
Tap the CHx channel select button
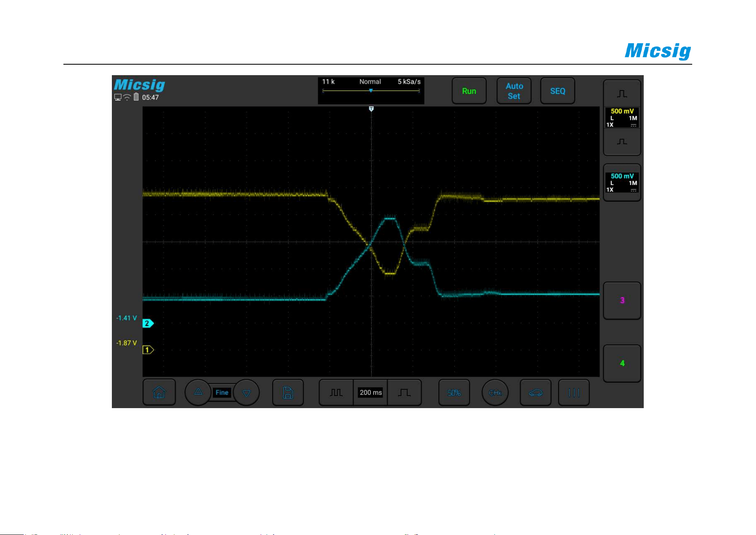click(495, 392)
